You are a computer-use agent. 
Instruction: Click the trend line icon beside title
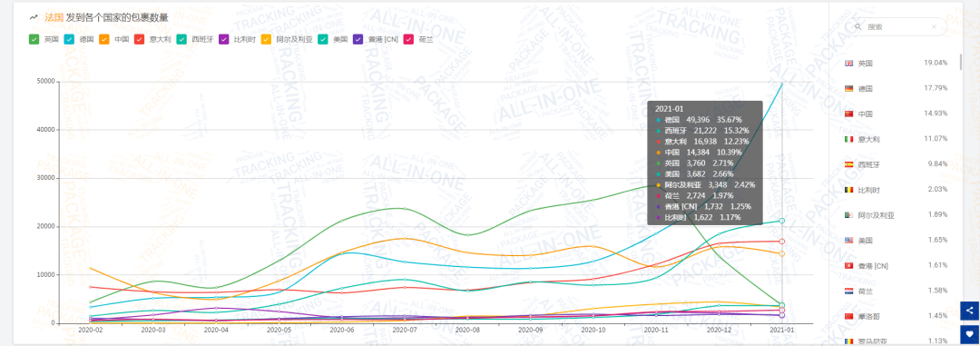click(x=34, y=17)
